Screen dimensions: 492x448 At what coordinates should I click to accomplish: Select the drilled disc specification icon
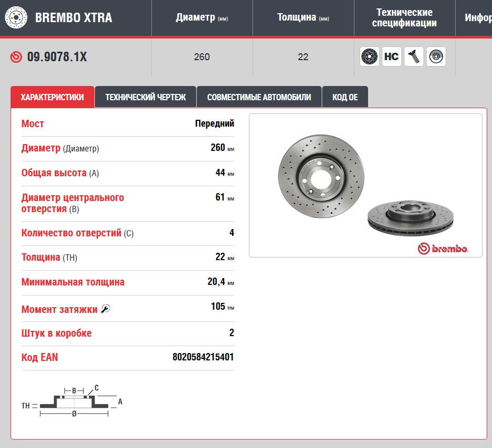[x=370, y=56]
